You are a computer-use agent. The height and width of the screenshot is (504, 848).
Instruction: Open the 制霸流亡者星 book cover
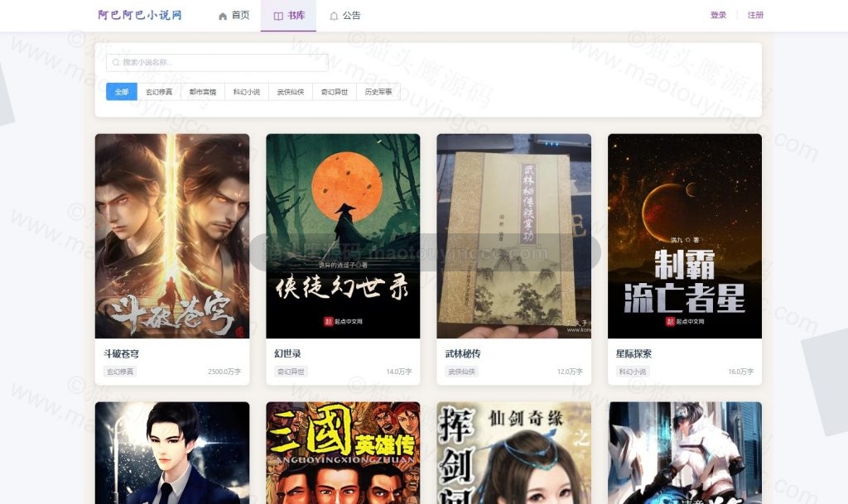click(x=685, y=236)
